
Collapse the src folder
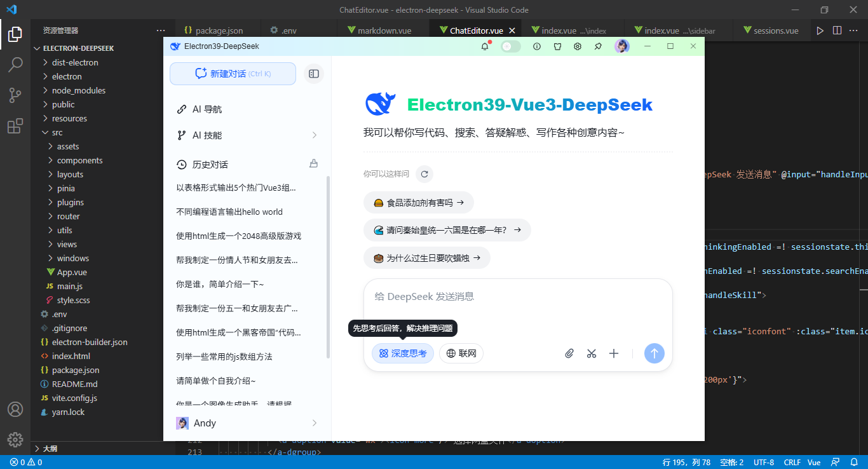click(x=57, y=132)
